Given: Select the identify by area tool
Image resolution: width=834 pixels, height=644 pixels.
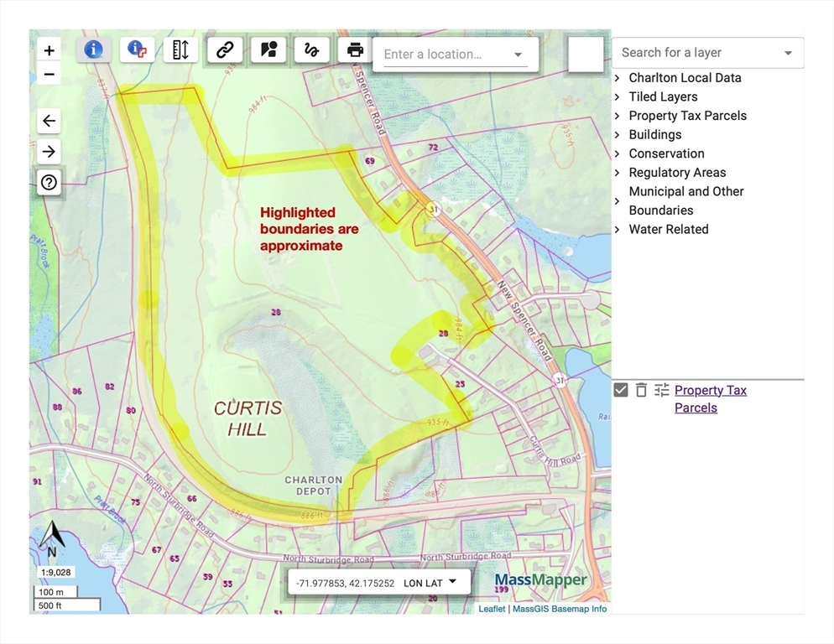Looking at the screenshot, I should (x=137, y=49).
